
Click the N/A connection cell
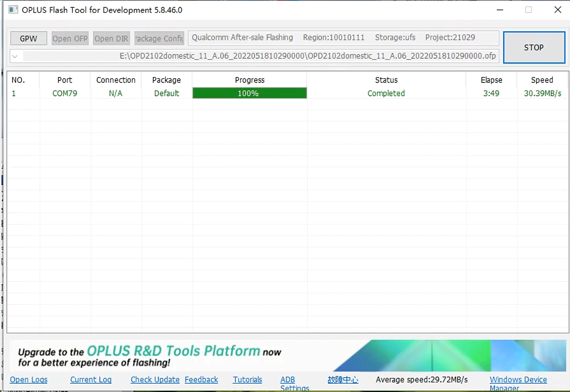(x=116, y=93)
